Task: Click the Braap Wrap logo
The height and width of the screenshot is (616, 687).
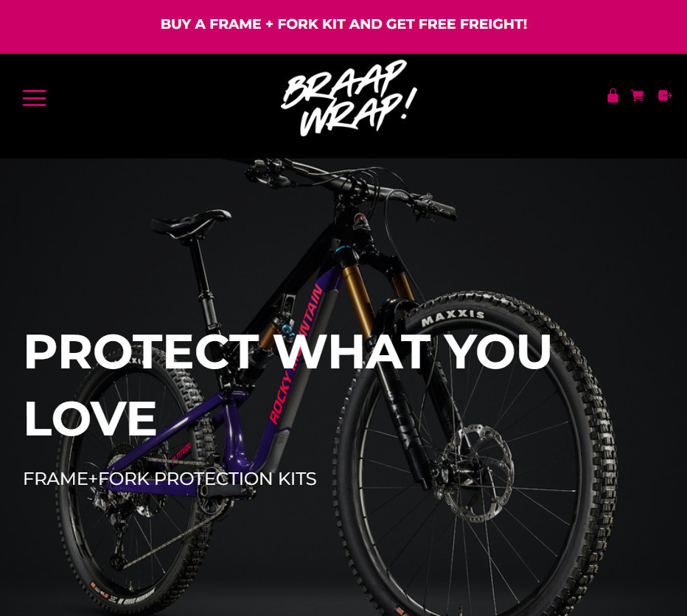Action: (x=349, y=98)
